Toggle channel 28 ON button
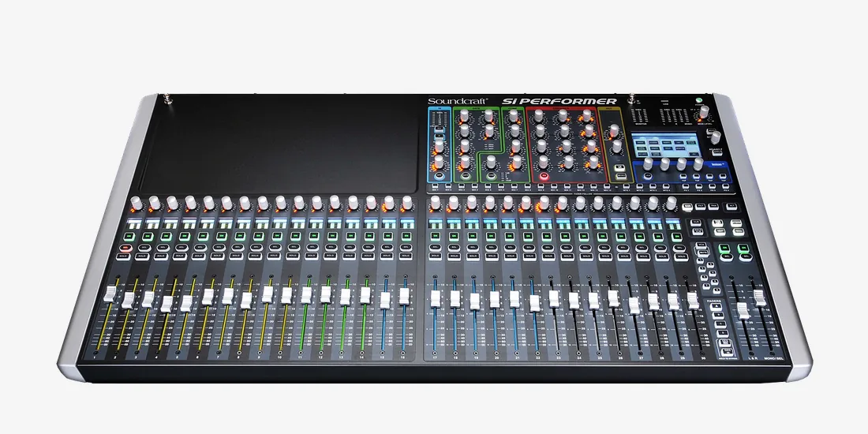Viewport: 868px width, 434px height. 640,237
